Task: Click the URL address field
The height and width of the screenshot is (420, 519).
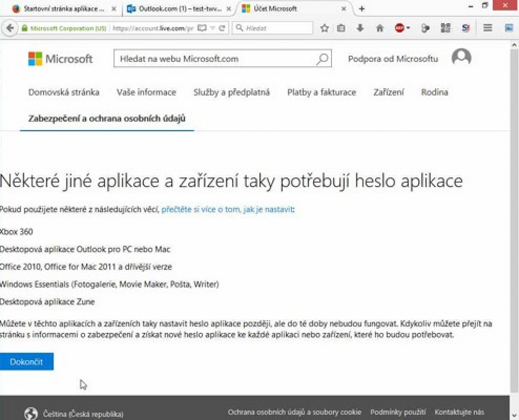Action: pos(153,28)
